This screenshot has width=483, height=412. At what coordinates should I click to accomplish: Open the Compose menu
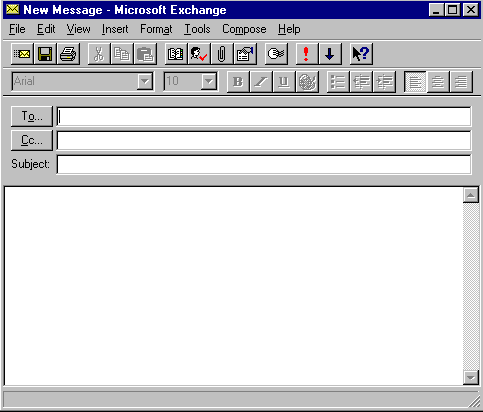[x=244, y=29]
